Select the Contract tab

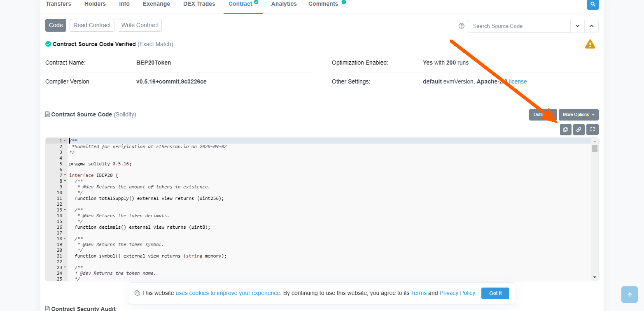coord(243,4)
